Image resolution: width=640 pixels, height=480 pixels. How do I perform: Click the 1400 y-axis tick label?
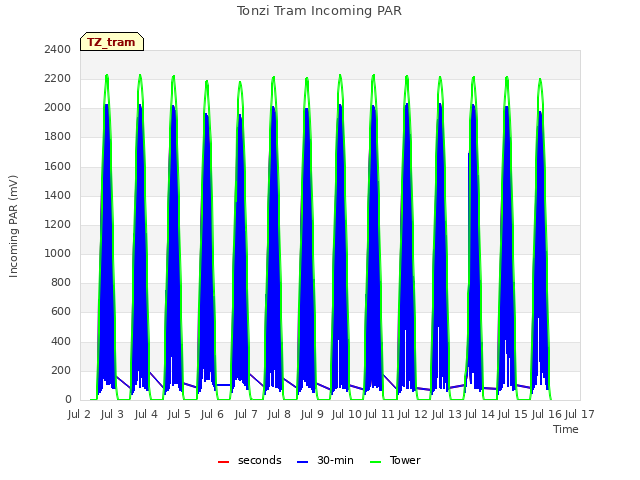(x=58, y=196)
